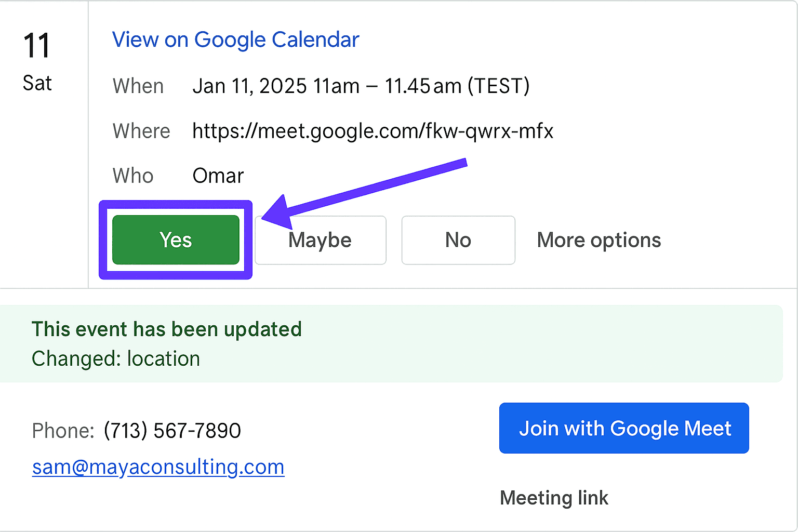Click the Who label

[x=133, y=176]
